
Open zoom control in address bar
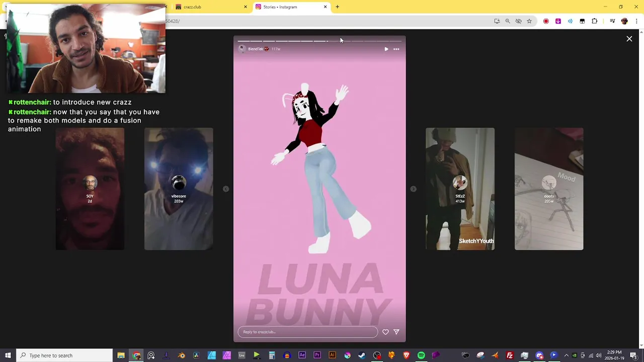507,21
